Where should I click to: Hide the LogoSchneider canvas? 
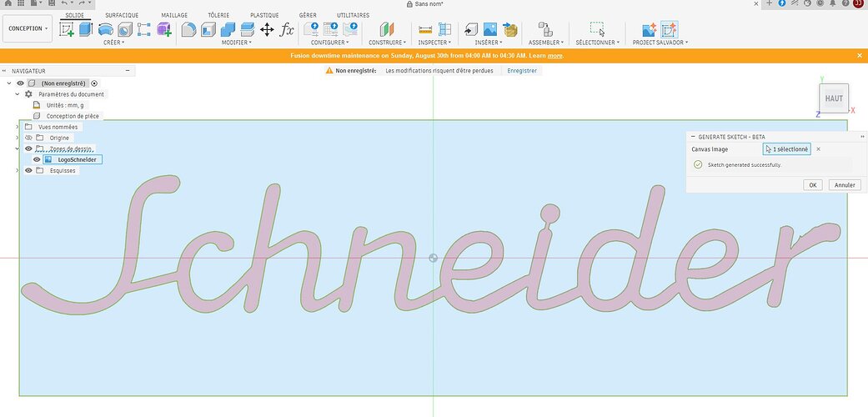(37, 159)
